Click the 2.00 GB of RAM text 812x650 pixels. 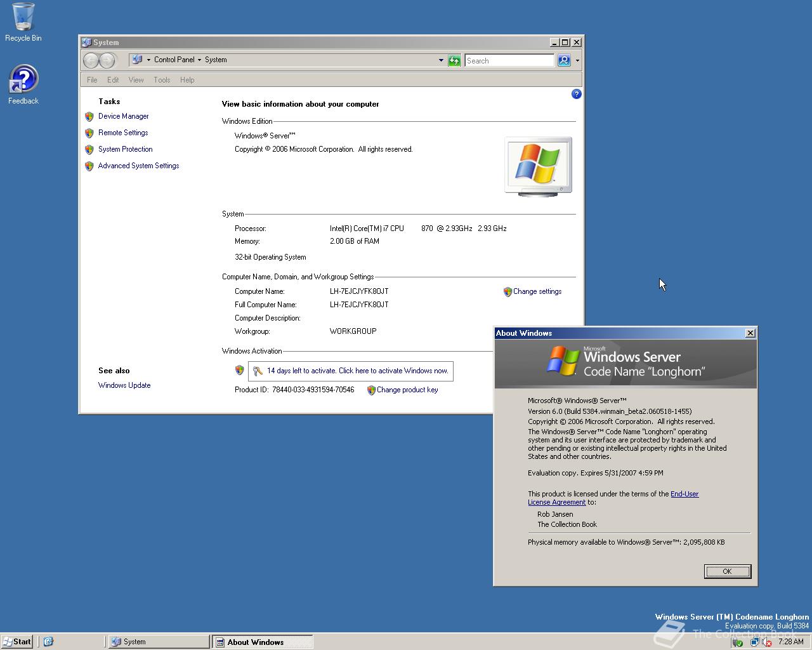point(355,241)
